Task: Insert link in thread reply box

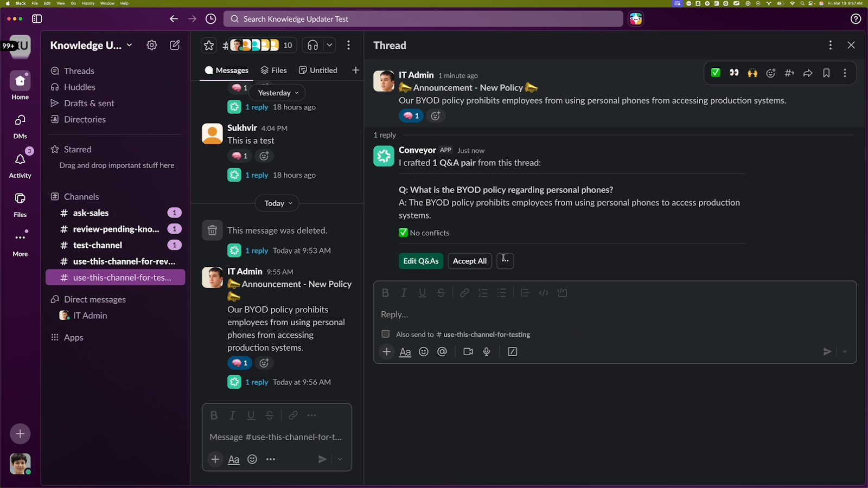Action: (x=464, y=293)
